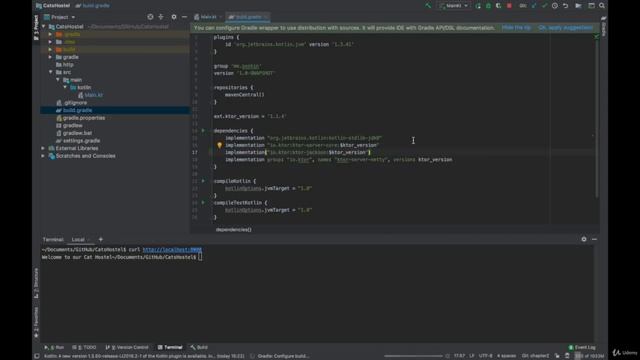
Task: Click the UTF-8 encoding status widget
Action: pos(486,356)
